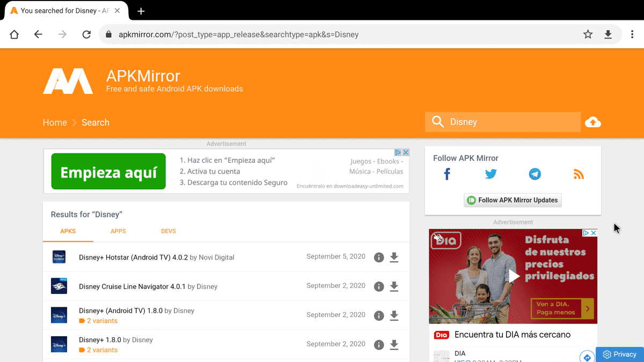
Task: Click the Disney search input field
Action: (x=503, y=122)
